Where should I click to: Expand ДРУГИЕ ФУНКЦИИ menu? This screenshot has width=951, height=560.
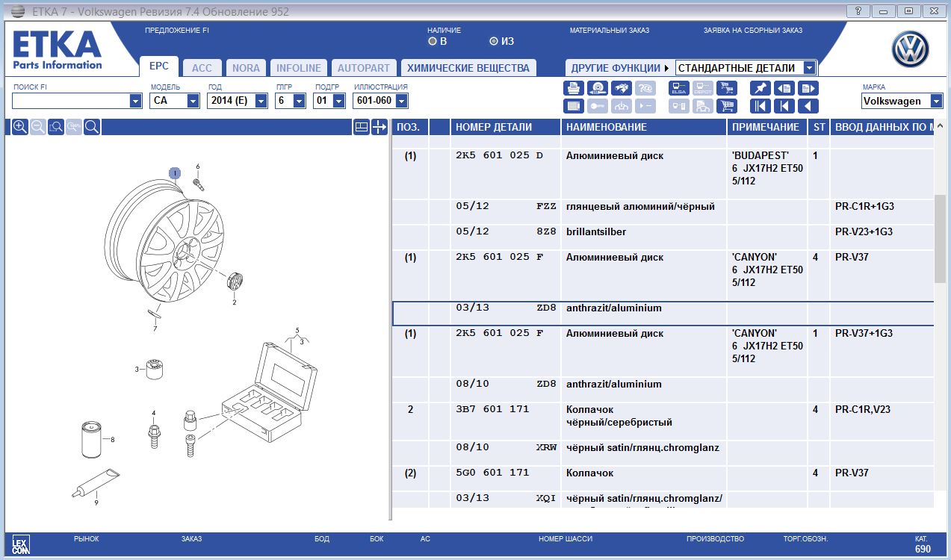(619, 68)
